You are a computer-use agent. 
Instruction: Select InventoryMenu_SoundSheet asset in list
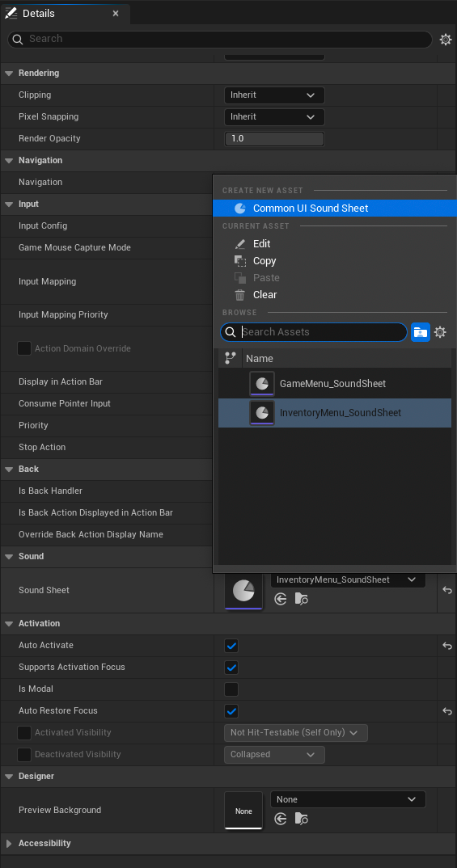pos(335,413)
